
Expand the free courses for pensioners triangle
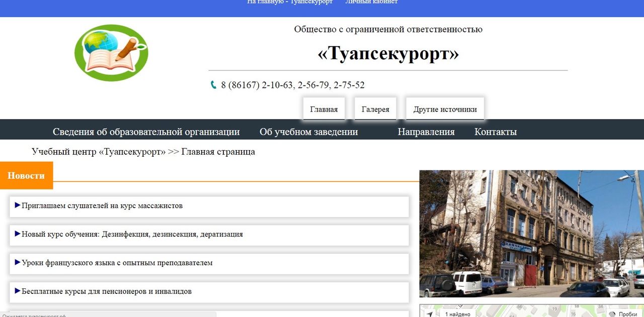click(x=18, y=291)
